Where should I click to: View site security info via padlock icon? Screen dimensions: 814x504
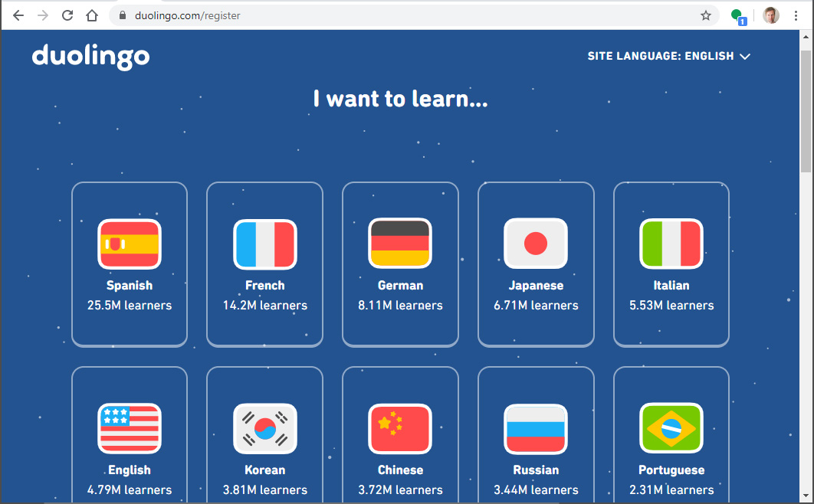(x=123, y=15)
